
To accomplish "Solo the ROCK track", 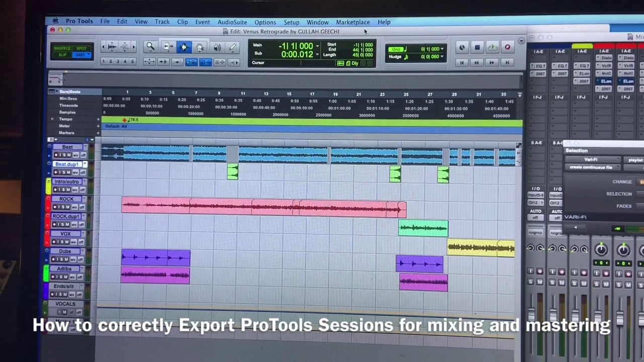I will pos(63,207).
